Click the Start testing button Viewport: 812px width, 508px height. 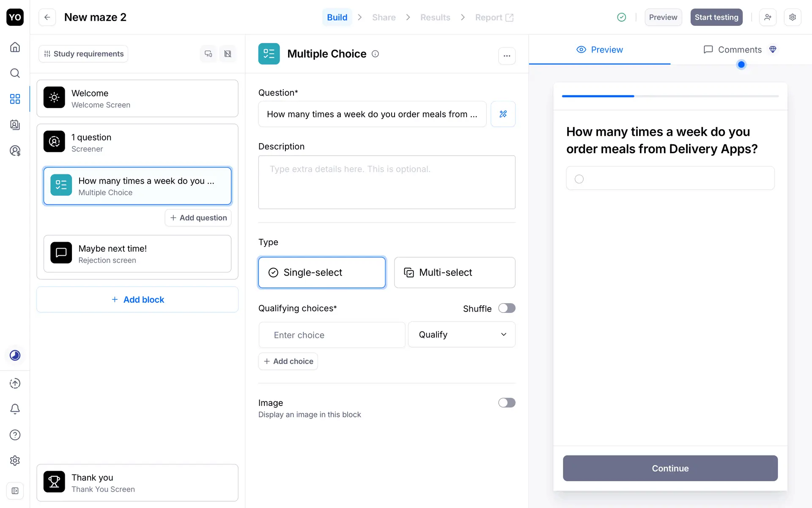coord(716,17)
